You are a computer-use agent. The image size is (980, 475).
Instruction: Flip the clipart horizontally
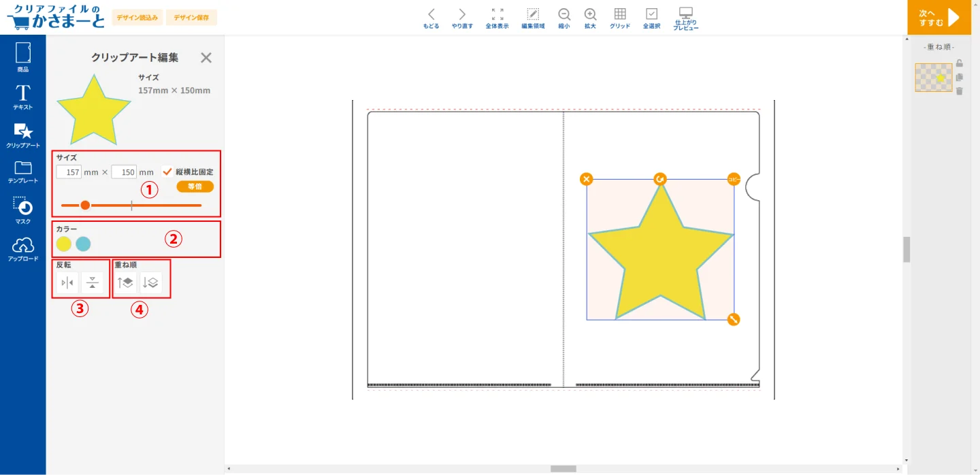point(67,282)
